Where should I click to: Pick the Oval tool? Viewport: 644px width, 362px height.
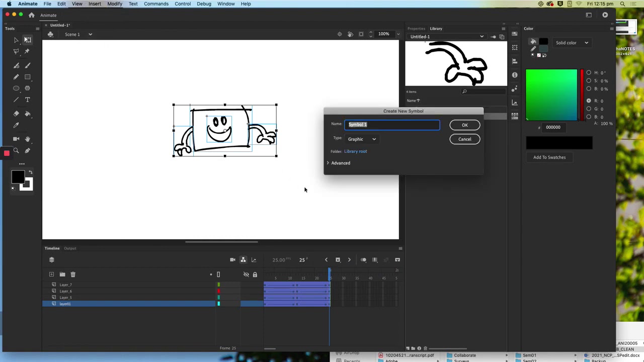[16, 88]
